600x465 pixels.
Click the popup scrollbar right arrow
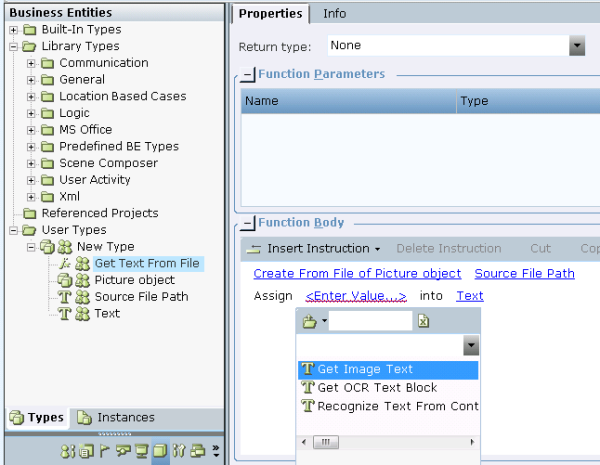(472, 442)
